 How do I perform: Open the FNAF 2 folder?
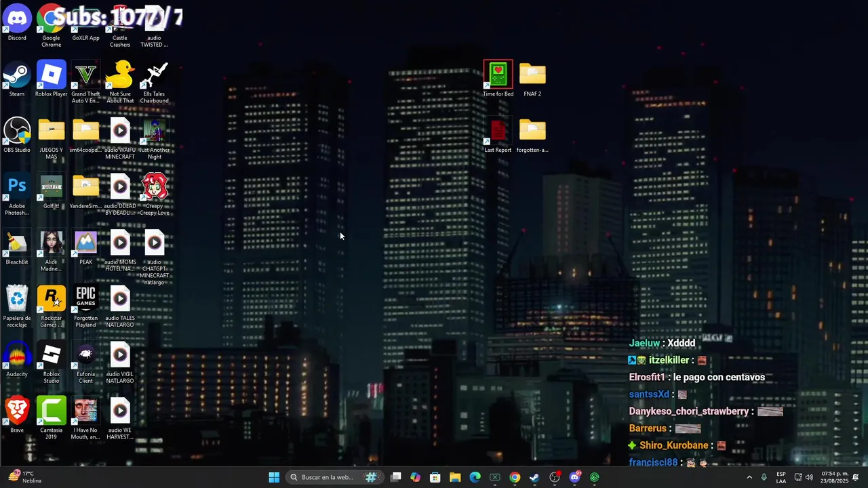[x=532, y=79]
